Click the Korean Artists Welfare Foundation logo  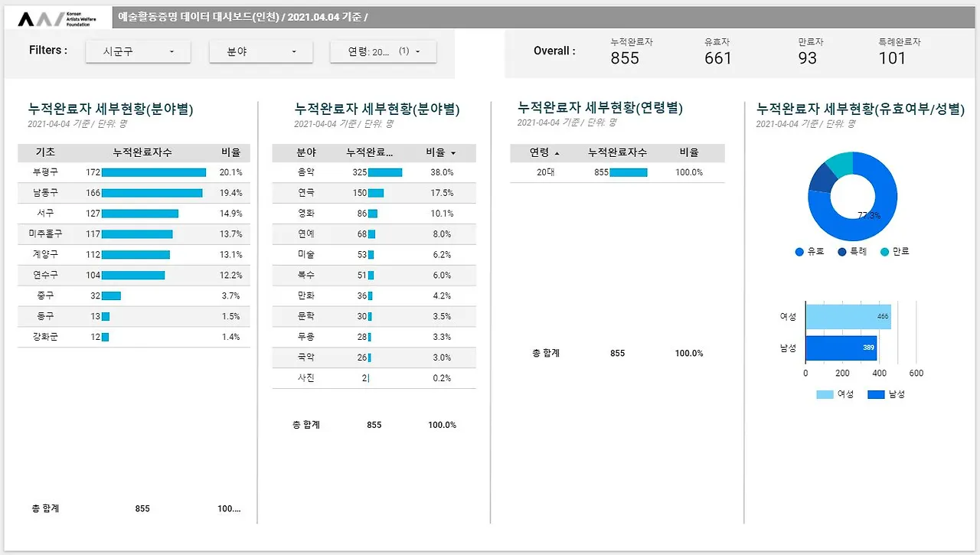[x=58, y=18]
